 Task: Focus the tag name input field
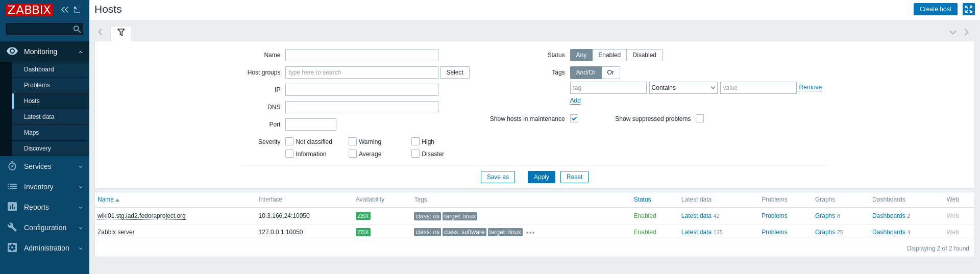click(x=608, y=88)
